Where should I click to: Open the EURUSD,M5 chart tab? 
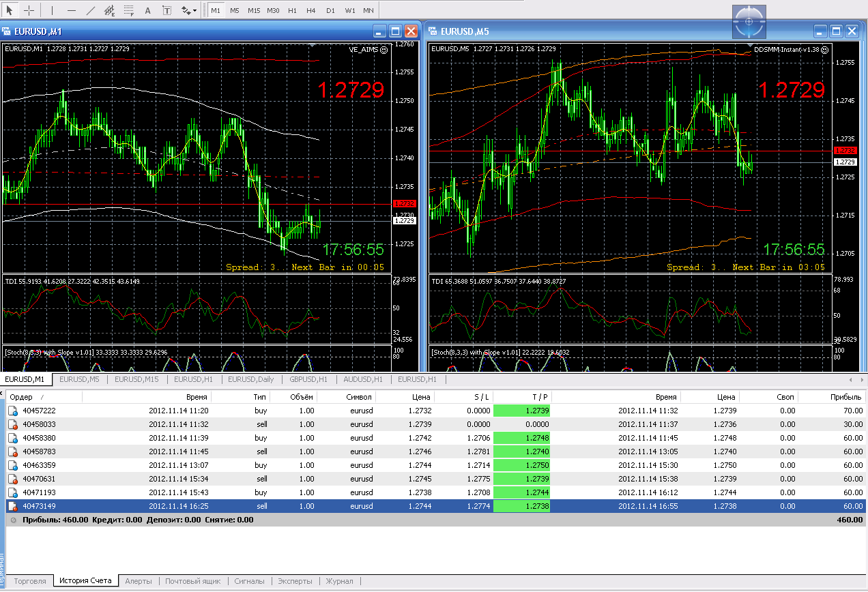click(79, 379)
